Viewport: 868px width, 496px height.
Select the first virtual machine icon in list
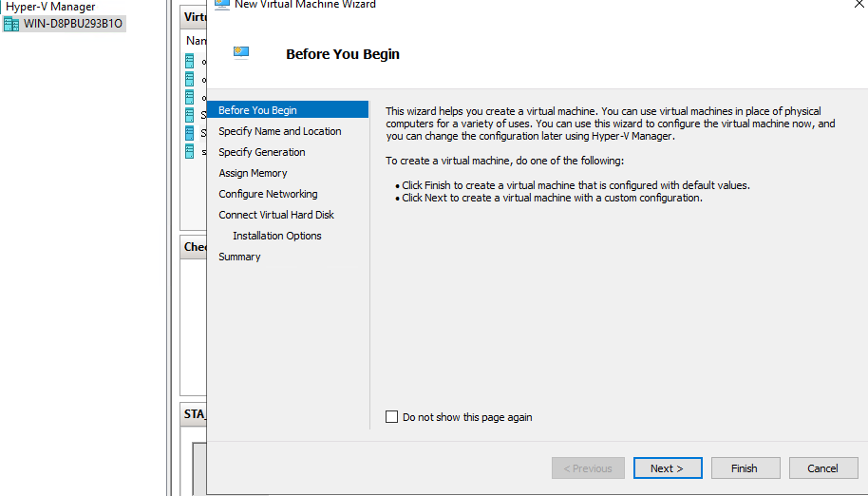191,61
